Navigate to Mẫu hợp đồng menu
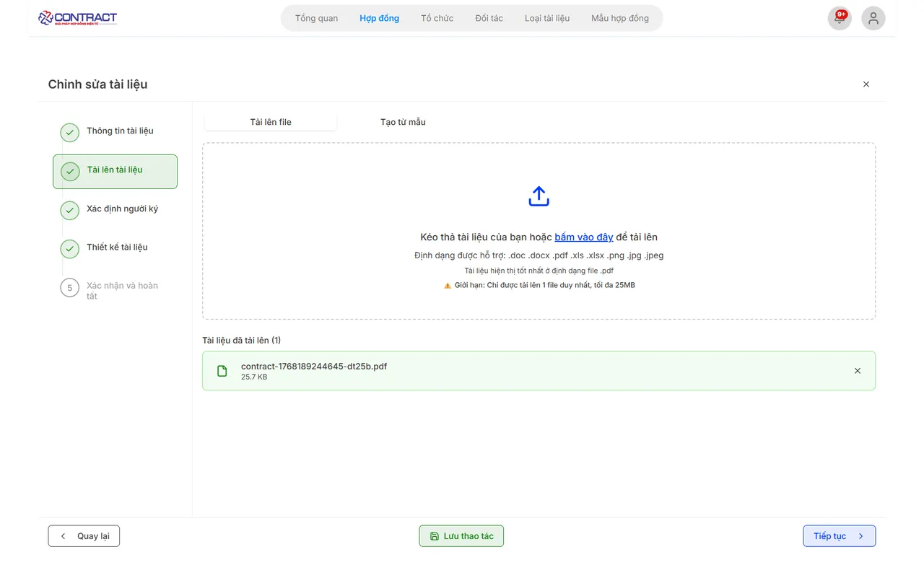Screen dimensions: 924x578 click(x=619, y=18)
